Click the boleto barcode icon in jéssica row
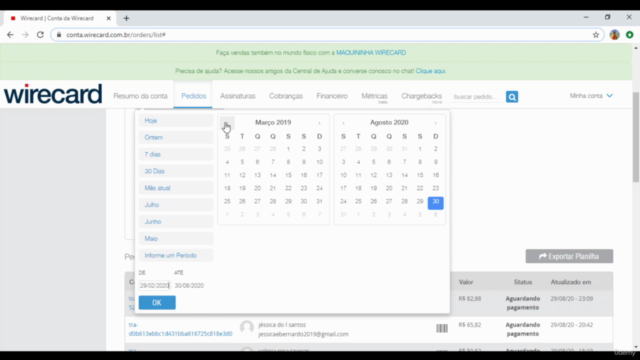The height and width of the screenshot is (360, 640). point(442,328)
